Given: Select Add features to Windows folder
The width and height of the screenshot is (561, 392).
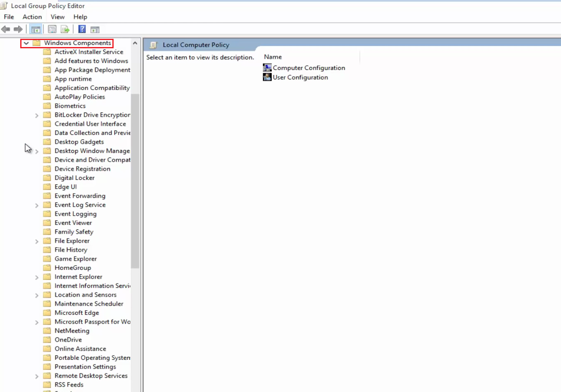Looking at the screenshot, I should click(x=91, y=61).
